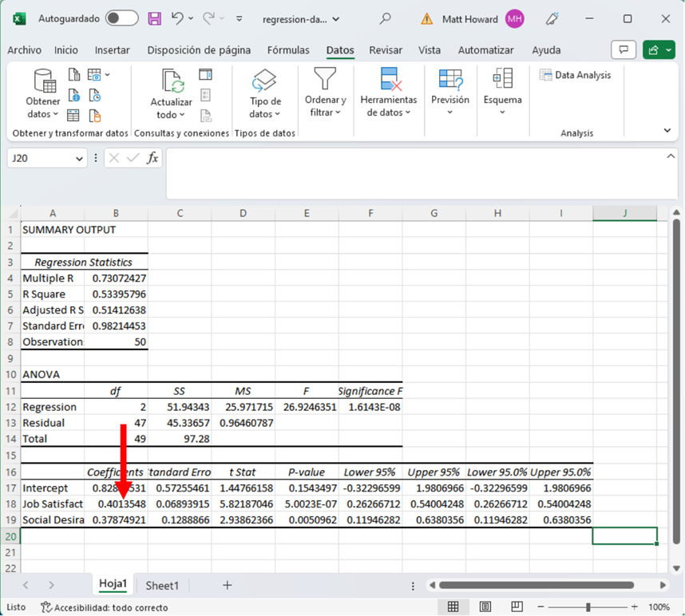Screen dimensions: 685x616
Task: Switch to Normal view in status bar
Action: (453, 607)
